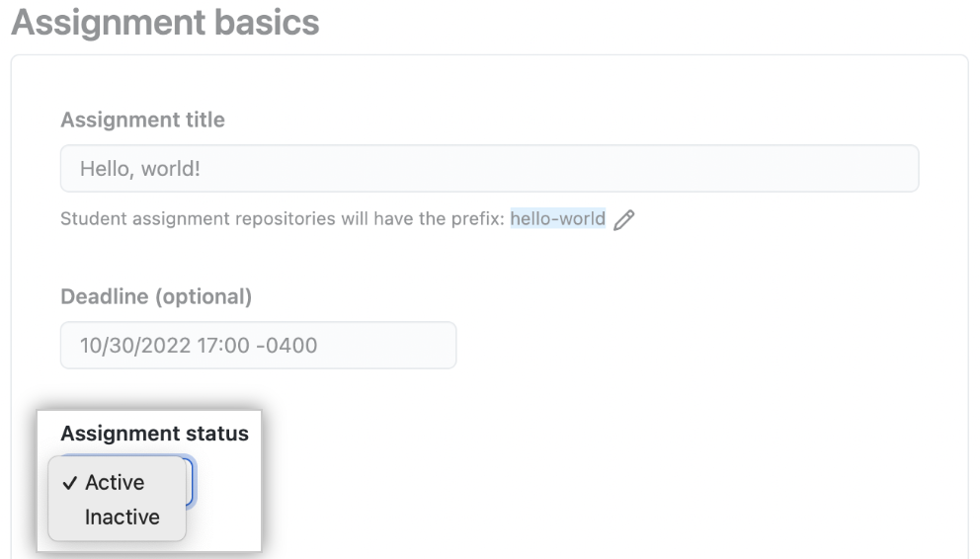Click the highlighted hello-world prefix text
This screenshot has height=559, width=980.
pyautogui.click(x=557, y=218)
